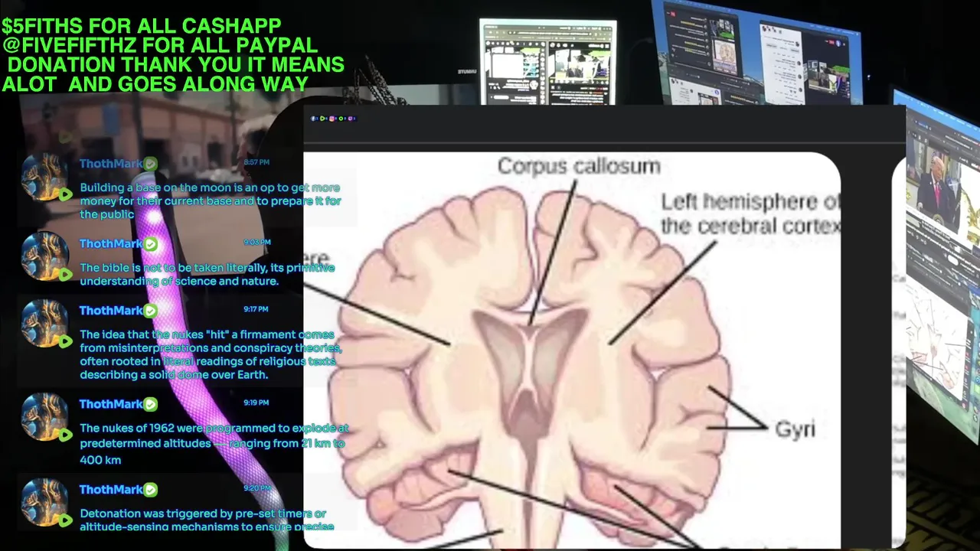
Task: Select the 9:03 PM timestamp
Action: (x=256, y=243)
